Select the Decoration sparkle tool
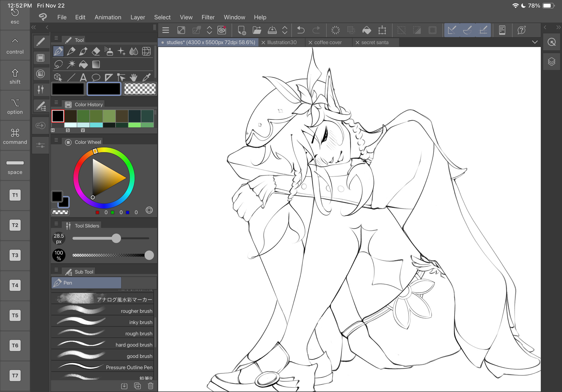The height and width of the screenshot is (392, 562). [x=121, y=51]
